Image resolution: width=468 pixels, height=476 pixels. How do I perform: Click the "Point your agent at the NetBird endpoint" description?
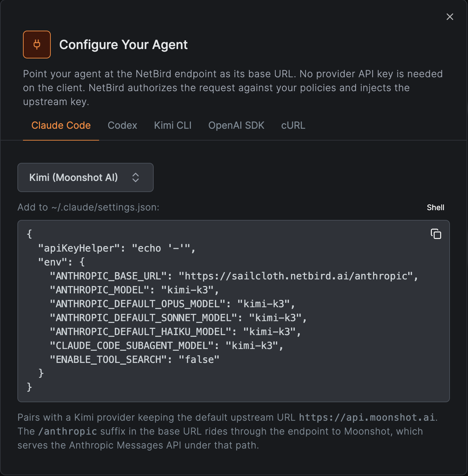click(233, 88)
